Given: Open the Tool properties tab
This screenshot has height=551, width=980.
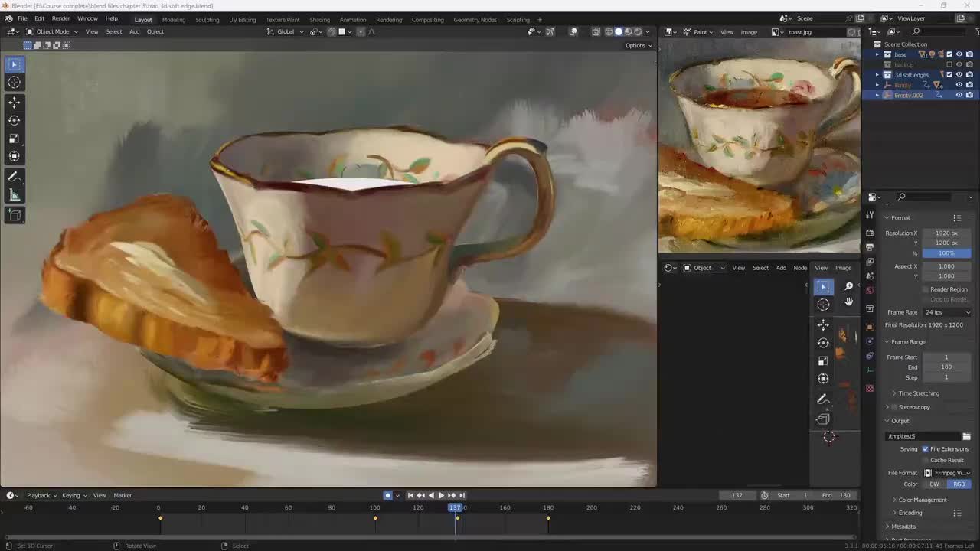Looking at the screenshot, I should [x=869, y=216].
